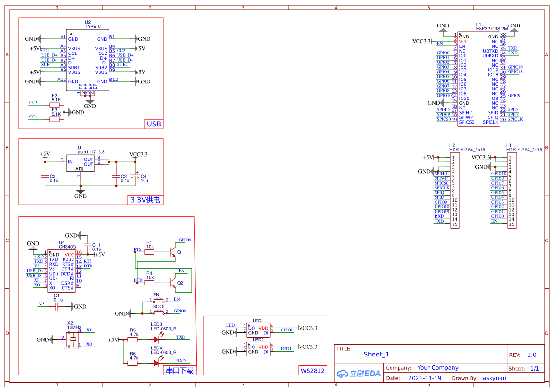This screenshot has width=554, height=392.
Task: Select the BOOT push-button switch symbol
Action: pyautogui.click(x=159, y=312)
